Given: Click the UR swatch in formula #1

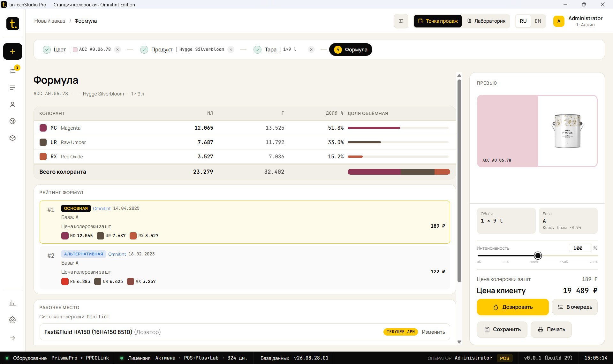Looking at the screenshot, I should click(x=100, y=236).
